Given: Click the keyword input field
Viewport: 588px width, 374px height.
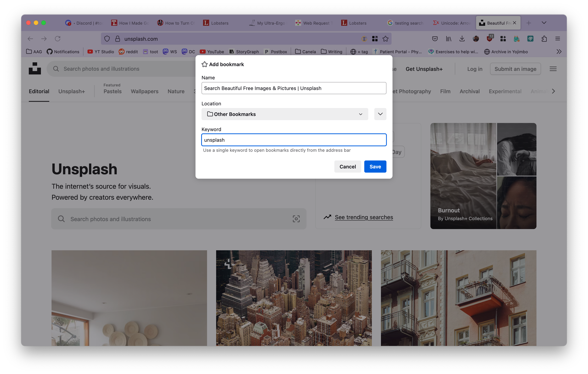Looking at the screenshot, I should point(294,139).
